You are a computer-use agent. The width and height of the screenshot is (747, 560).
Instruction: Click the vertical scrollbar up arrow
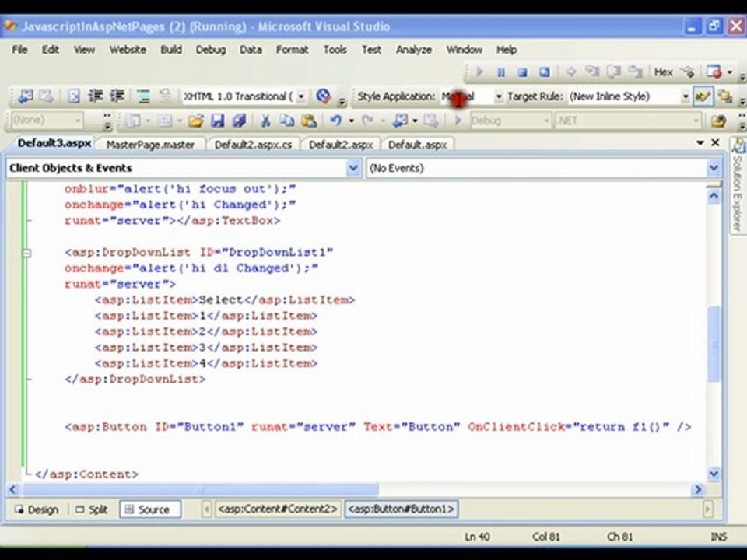714,196
